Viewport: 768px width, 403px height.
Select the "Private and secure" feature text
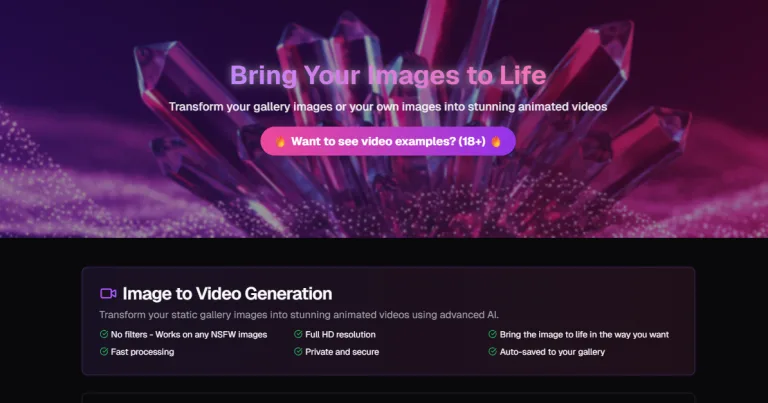pyautogui.click(x=343, y=352)
